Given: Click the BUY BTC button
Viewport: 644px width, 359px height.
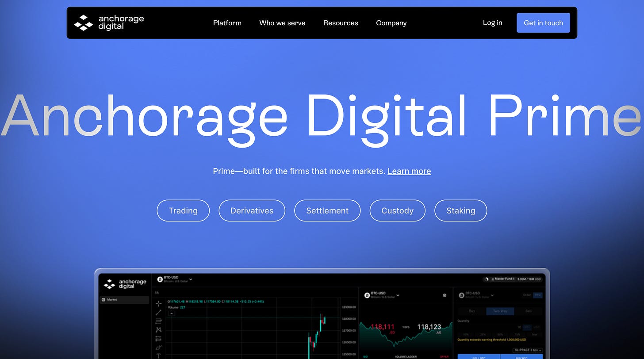Looking at the screenshot, I should click(521, 356).
